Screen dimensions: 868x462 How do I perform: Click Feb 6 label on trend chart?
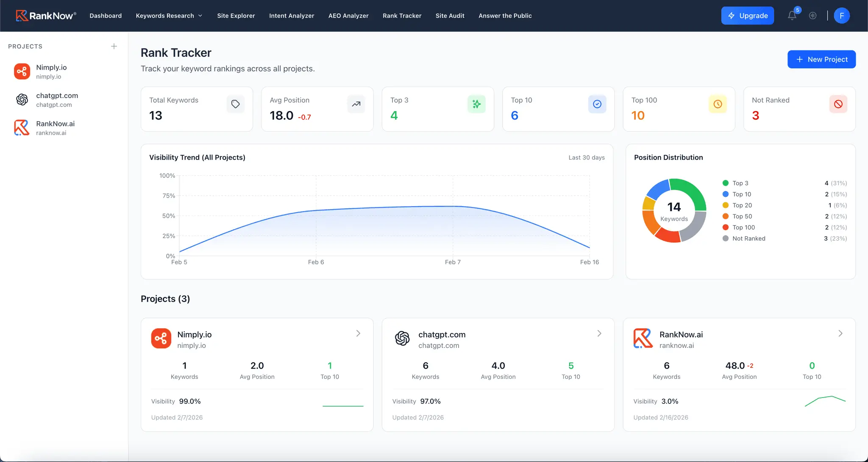(x=316, y=262)
